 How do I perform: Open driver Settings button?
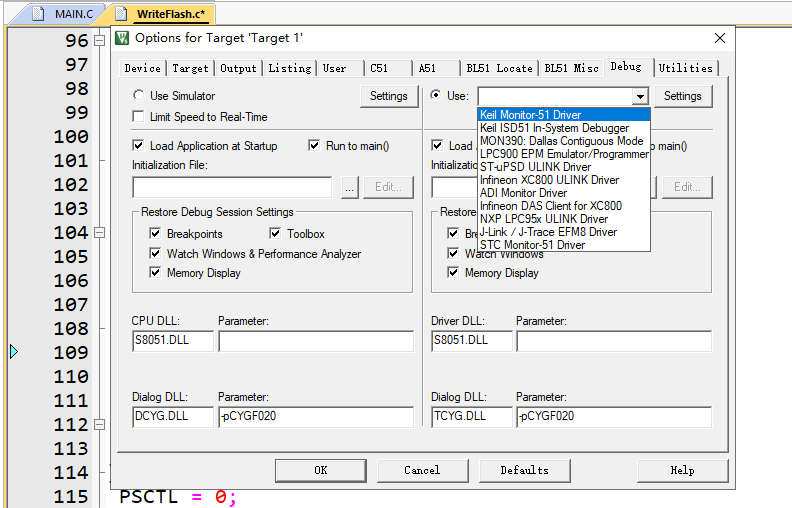click(x=683, y=96)
